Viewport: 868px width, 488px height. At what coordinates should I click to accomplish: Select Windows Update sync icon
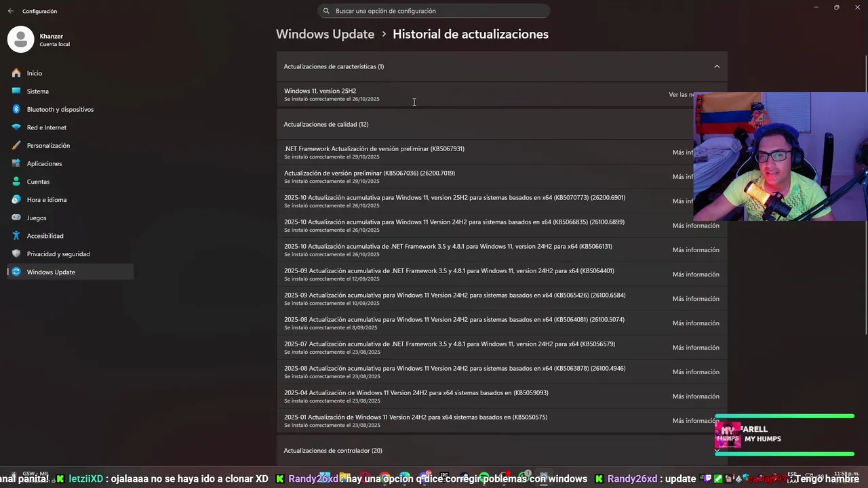pyautogui.click(x=16, y=272)
